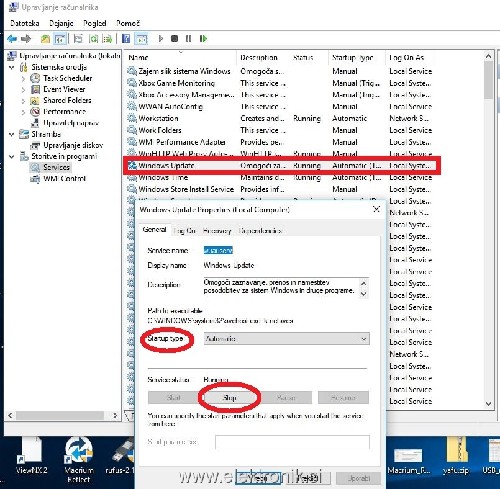This screenshot has width=500, height=489.
Task: Select Xbox Game Monitoring service row
Action: (280, 83)
